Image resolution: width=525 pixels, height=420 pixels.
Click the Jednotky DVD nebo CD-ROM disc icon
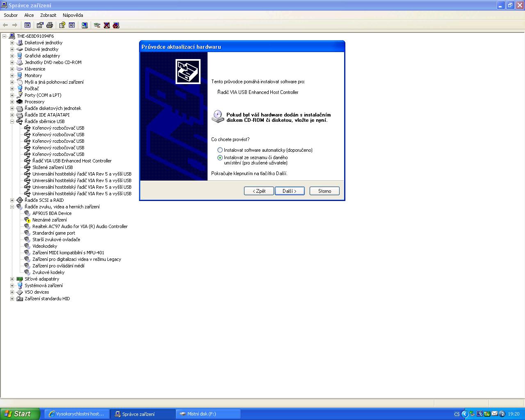20,62
